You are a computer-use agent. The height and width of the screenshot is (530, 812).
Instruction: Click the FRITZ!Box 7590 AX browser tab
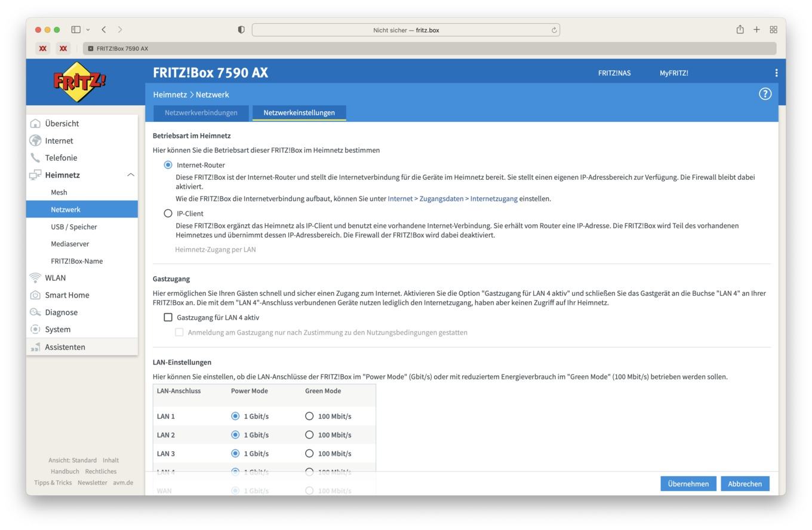[430, 48]
